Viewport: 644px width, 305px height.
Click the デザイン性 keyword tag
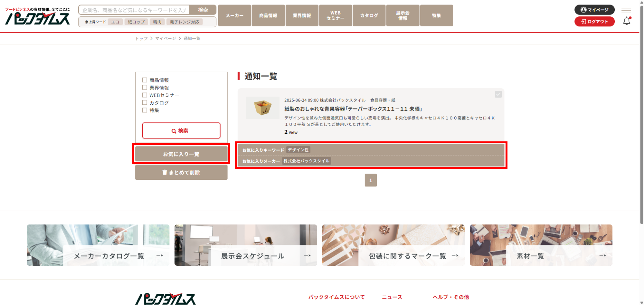298,150
